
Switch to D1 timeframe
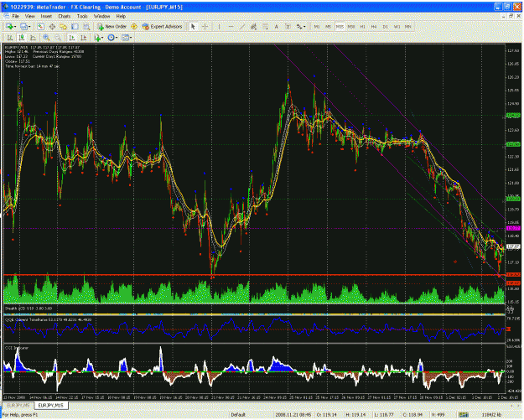tap(386, 27)
